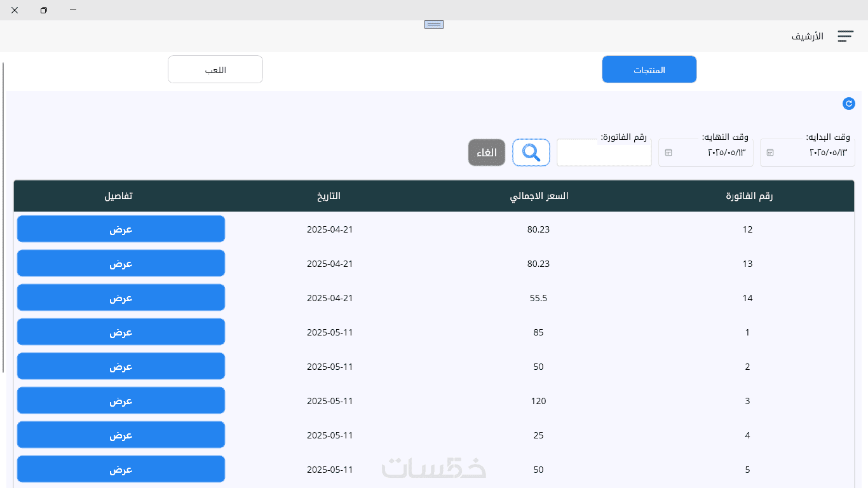Viewport: 868px width, 488px height.
Task: Click date 2025-05-11 in invoice 2 row
Action: coord(329,367)
